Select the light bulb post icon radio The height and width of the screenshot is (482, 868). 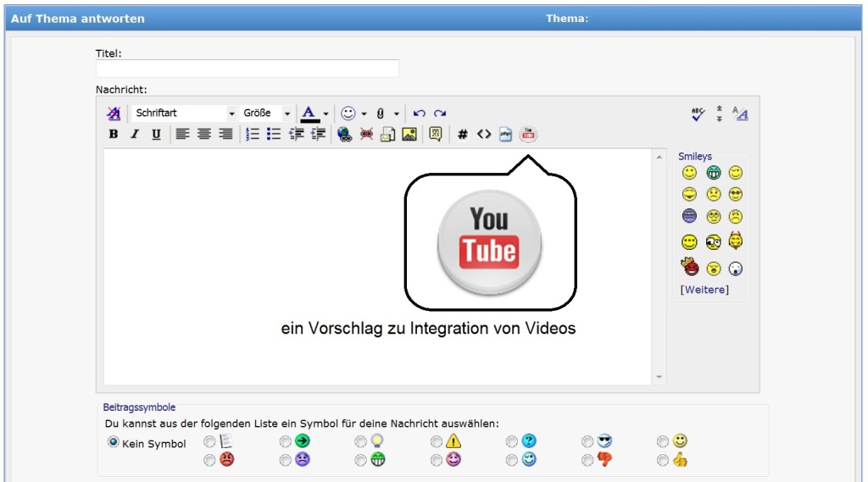tap(360, 441)
